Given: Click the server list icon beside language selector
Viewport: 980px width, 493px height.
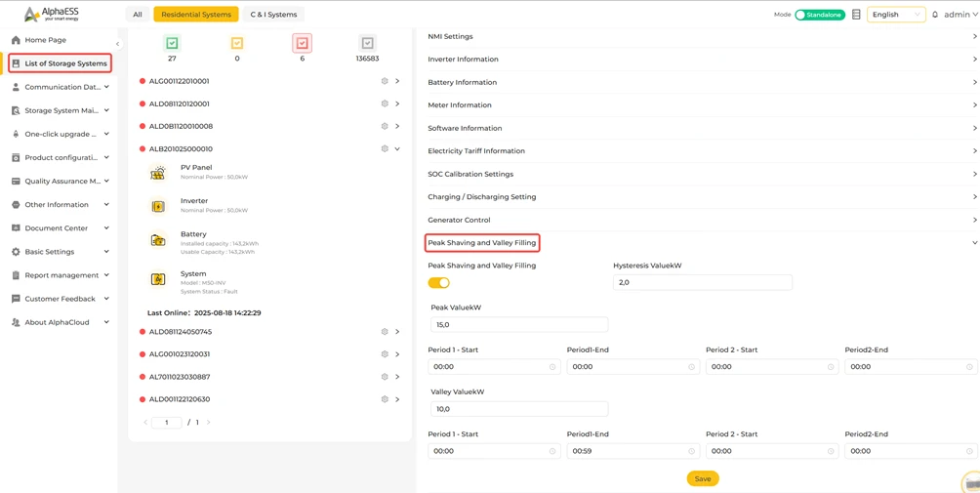Looking at the screenshot, I should 856,15.
